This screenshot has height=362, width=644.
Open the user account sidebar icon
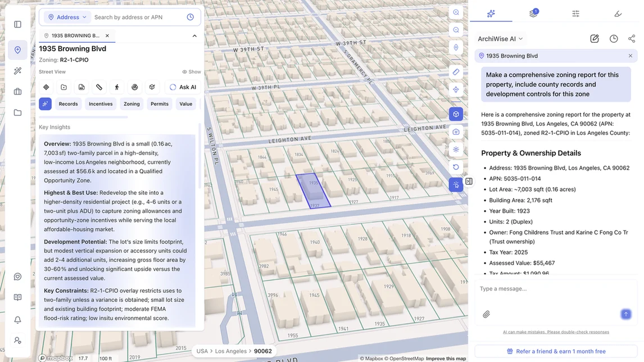(x=17, y=340)
